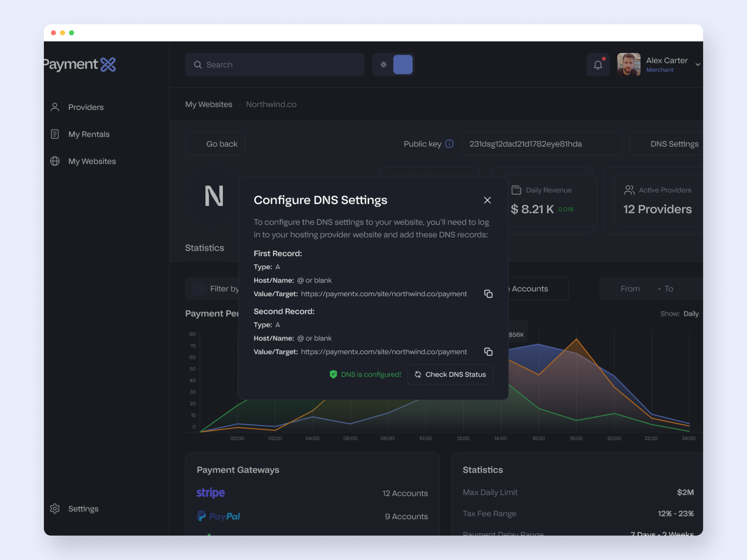The width and height of the screenshot is (747, 560).
Task: Open the From - To date range picker
Action: click(x=651, y=289)
